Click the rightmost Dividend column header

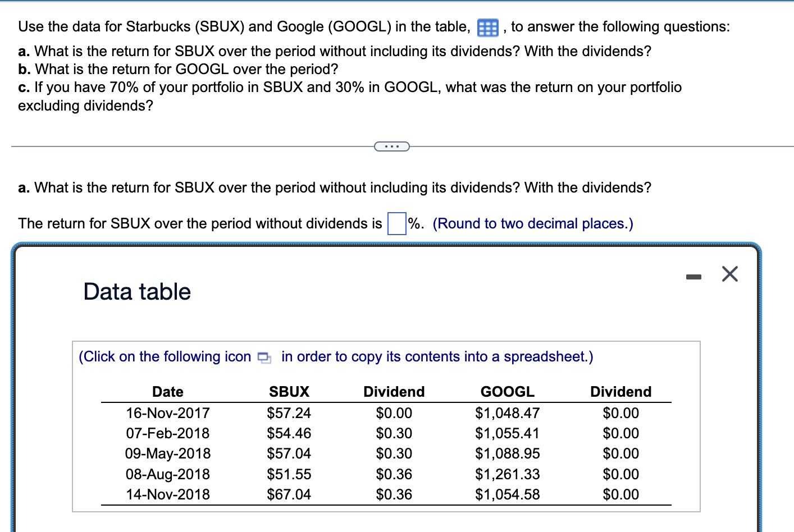[620, 392]
